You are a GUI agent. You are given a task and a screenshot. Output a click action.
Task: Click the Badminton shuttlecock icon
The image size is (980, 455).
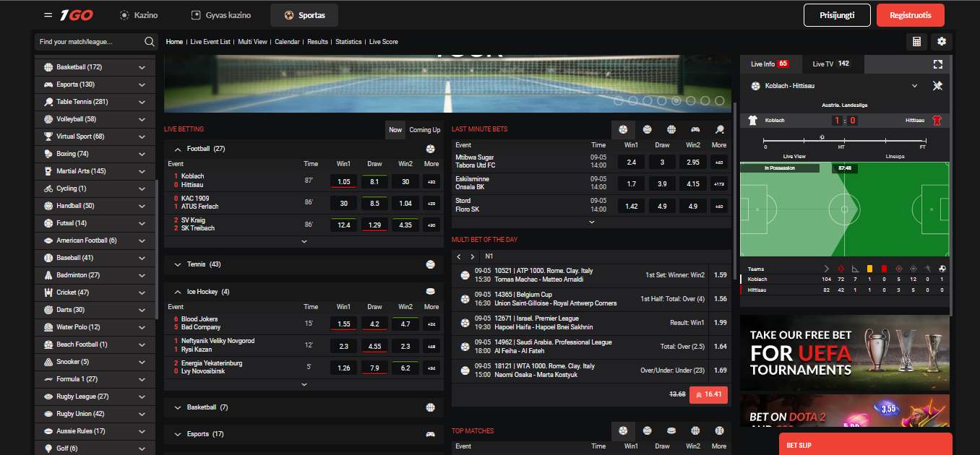pos(48,275)
